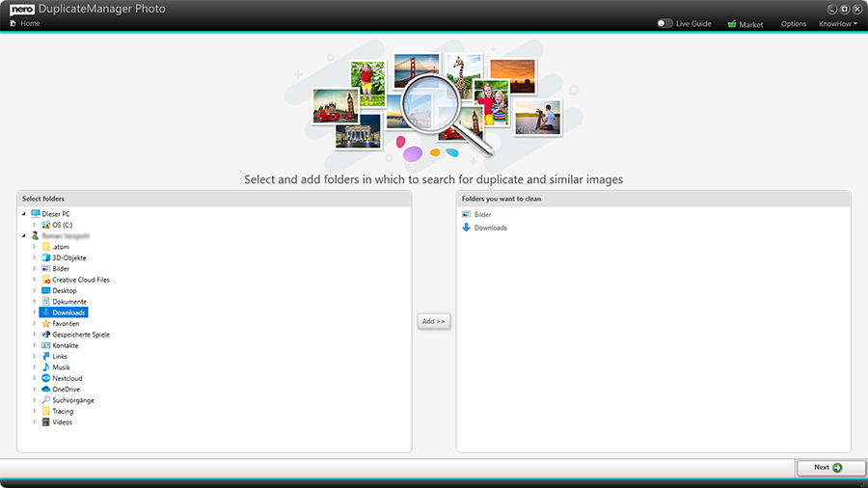
Task: Expand the Desktop folder node
Action: [x=35, y=290]
